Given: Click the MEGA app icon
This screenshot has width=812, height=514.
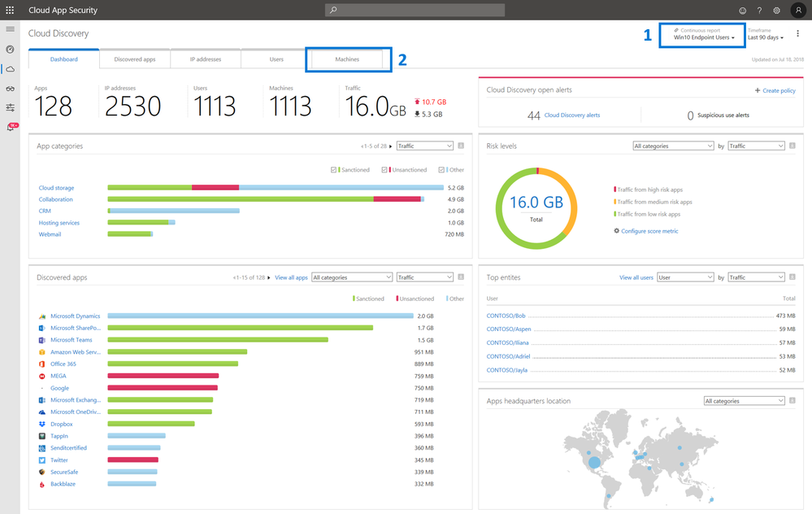Looking at the screenshot, I should click(x=42, y=377).
